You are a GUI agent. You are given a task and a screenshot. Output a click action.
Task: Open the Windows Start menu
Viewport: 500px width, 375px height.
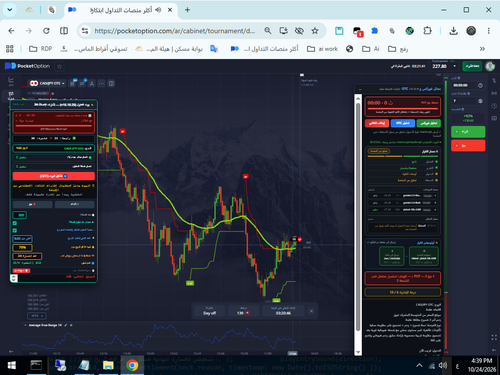(x=12, y=365)
